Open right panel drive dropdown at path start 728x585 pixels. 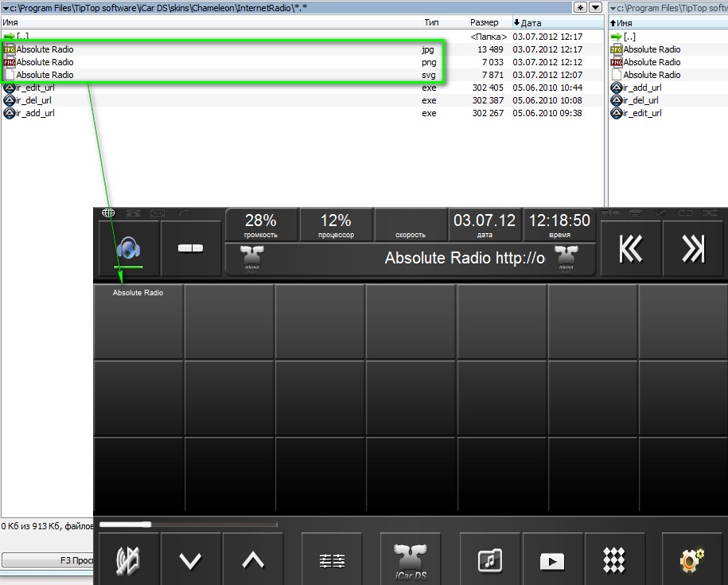(x=613, y=8)
